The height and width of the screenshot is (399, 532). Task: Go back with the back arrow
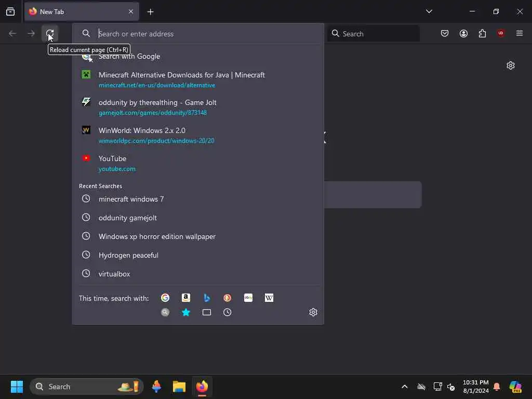tap(12, 33)
